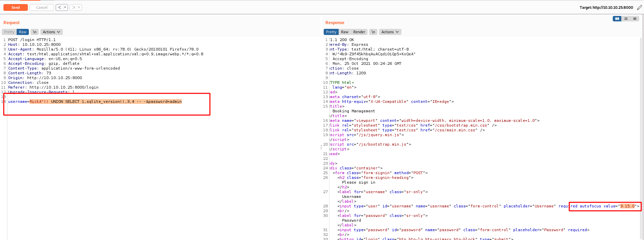Click the Response pane vertical scrollbar
Viewport: 644px width, 240px height.
[x=641, y=137]
